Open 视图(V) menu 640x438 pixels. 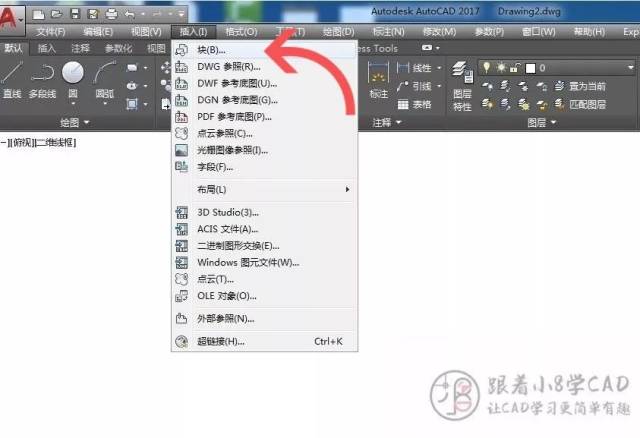146,32
